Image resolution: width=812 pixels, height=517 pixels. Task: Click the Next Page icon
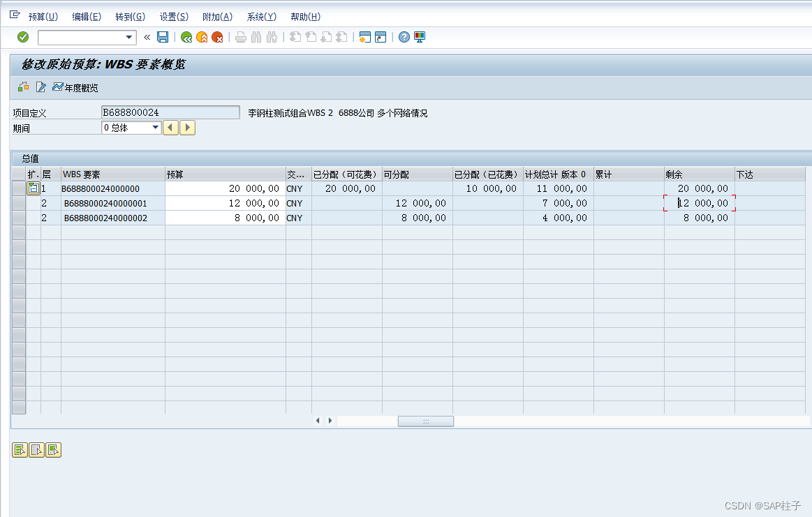coord(326,37)
